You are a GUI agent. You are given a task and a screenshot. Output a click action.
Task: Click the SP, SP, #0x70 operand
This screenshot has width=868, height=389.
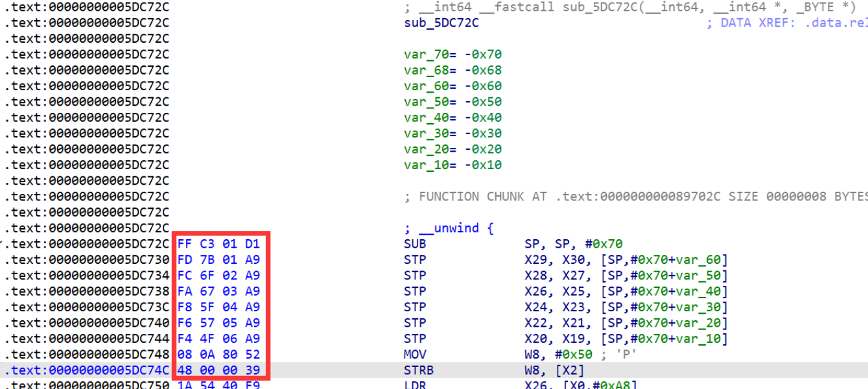[x=573, y=244]
